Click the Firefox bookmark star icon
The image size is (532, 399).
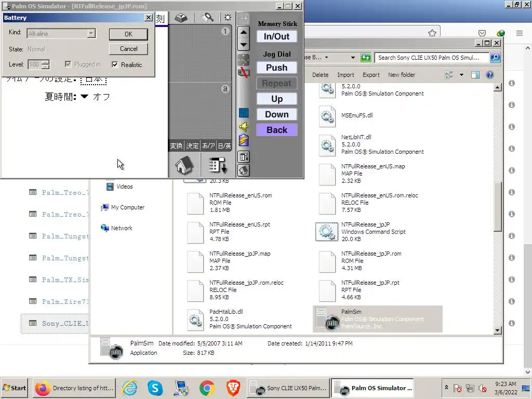click(x=432, y=33)
